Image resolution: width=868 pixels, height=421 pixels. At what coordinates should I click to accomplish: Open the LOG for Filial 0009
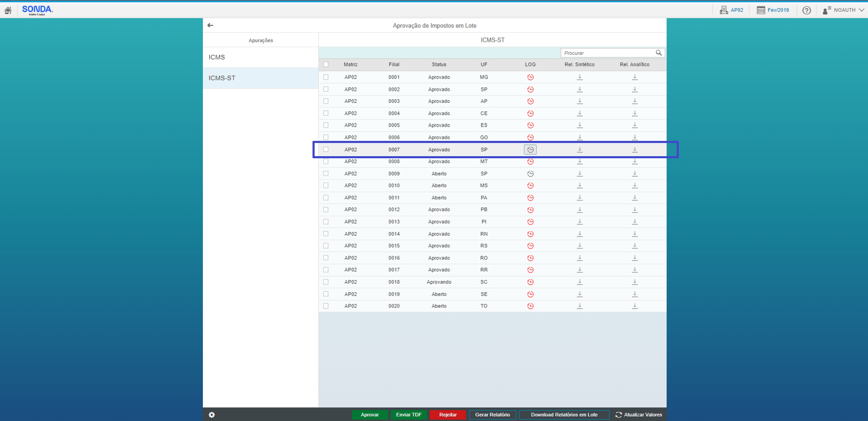point(530,174)
